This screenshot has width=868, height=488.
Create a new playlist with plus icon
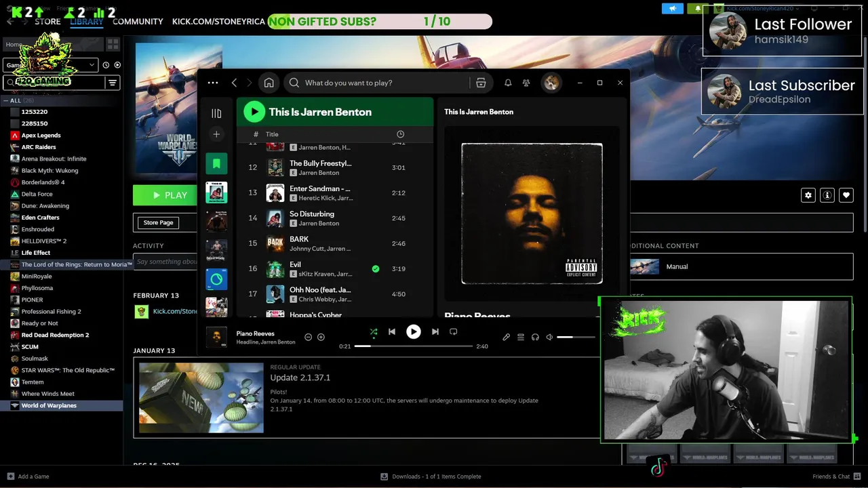216,134
